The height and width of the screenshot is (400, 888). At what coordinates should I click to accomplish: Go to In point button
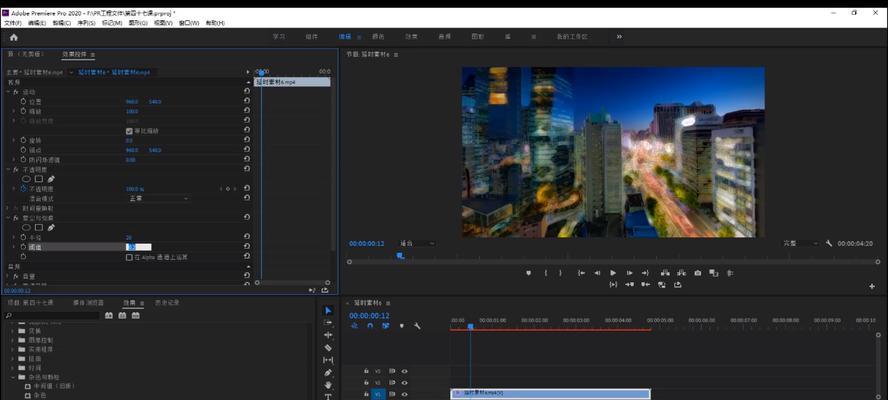581,273
